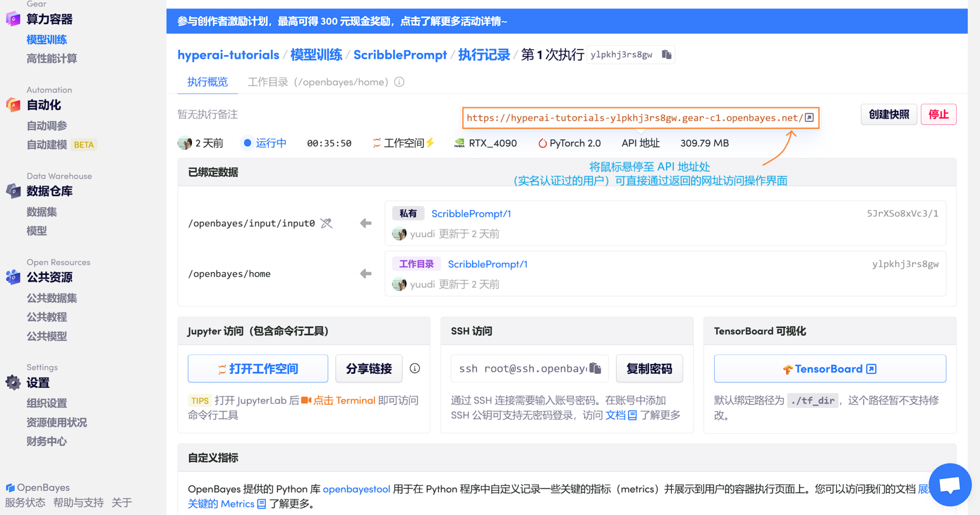Image resolution: width=980 pixels, height=515 pixels.
Task: Open the workspace with 打开工作空间
Action: point(258,368)
